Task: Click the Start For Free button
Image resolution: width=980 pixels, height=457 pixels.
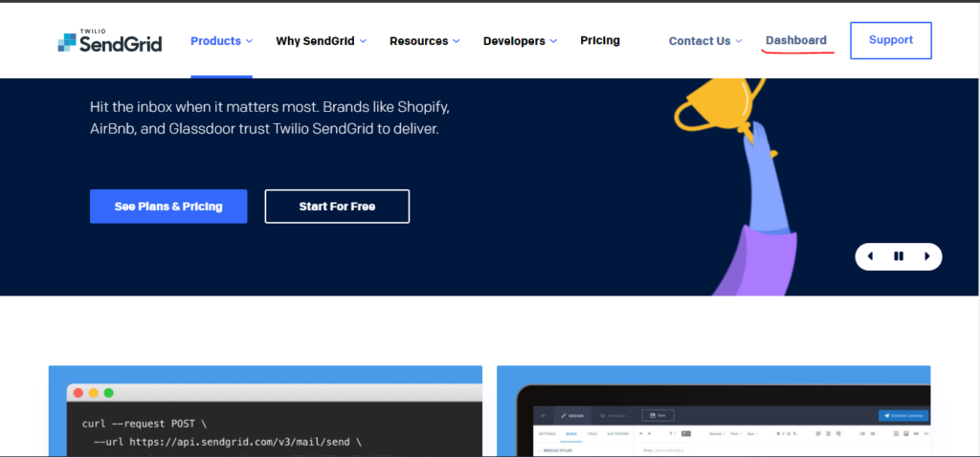Action: (x=338, y=207)
